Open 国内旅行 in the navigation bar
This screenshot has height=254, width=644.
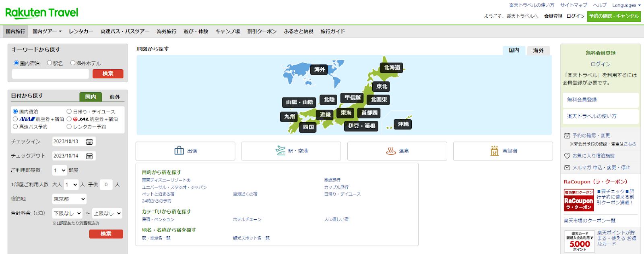pos(15,31)
